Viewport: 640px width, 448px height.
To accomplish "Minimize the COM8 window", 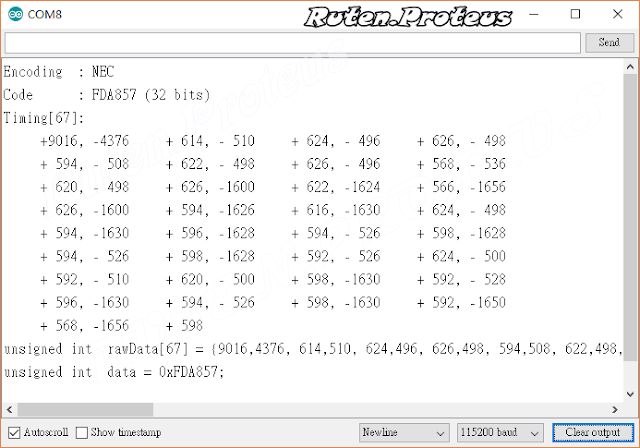I will 533,14.
